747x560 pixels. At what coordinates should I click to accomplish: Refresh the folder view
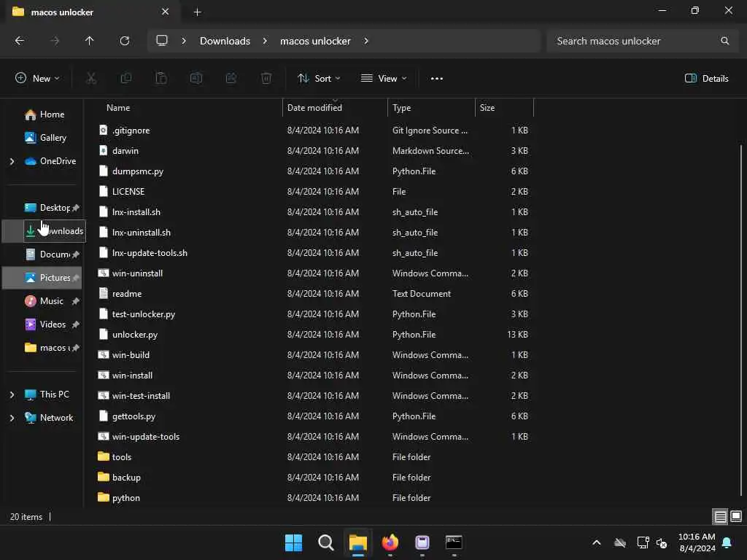pos(125,41)
